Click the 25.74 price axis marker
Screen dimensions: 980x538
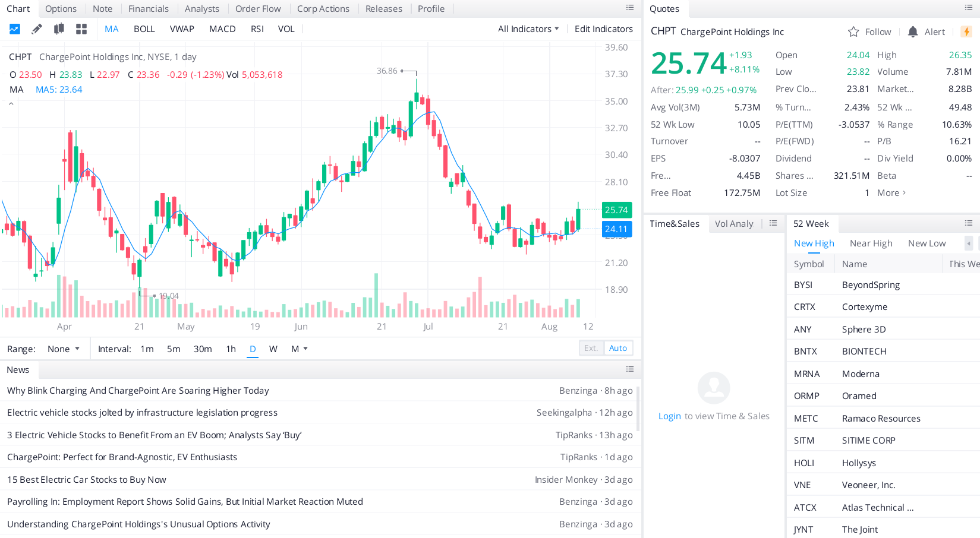(x=617, y=210)
